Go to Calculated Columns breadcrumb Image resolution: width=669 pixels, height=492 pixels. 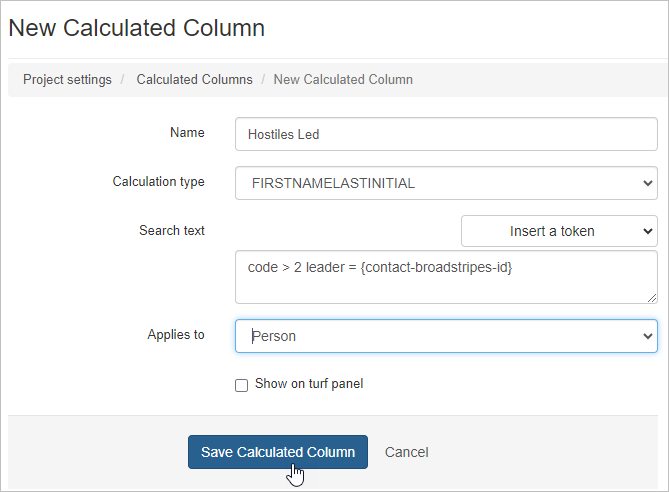(194, 79)
